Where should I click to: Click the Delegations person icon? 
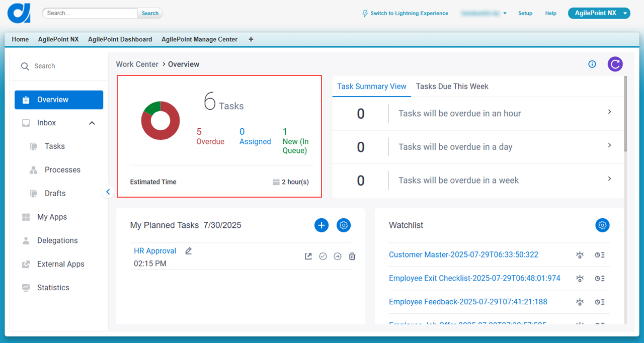(x=26, y=240)
